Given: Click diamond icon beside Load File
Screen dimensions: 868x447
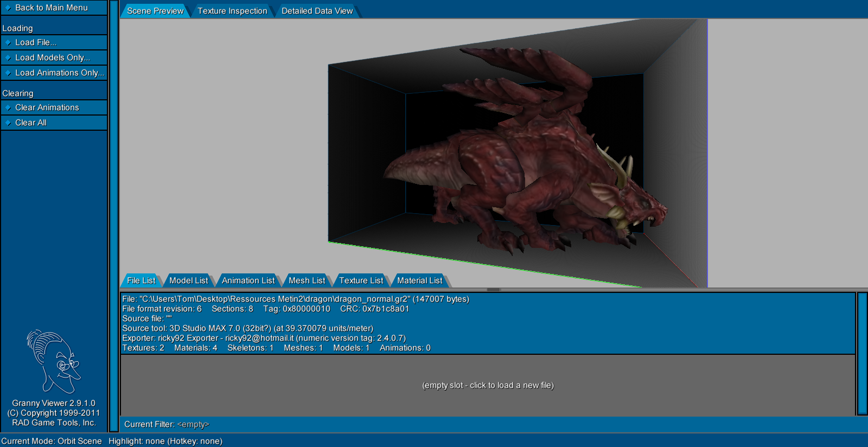Looking at the screenshot, I should point(8,42).
